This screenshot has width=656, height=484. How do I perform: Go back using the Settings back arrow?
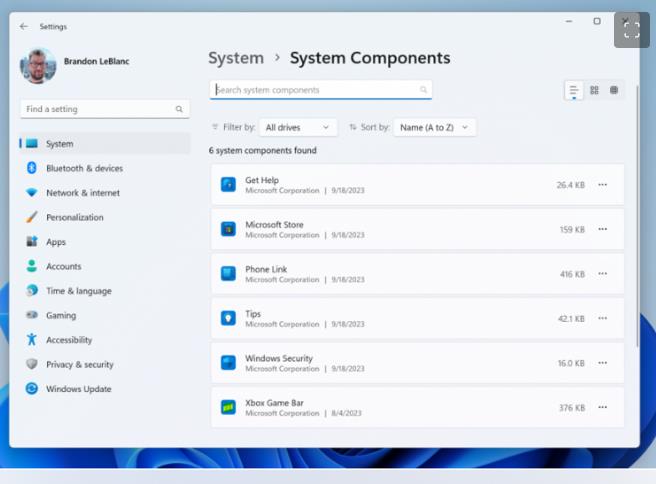click(x=24, y=26)
